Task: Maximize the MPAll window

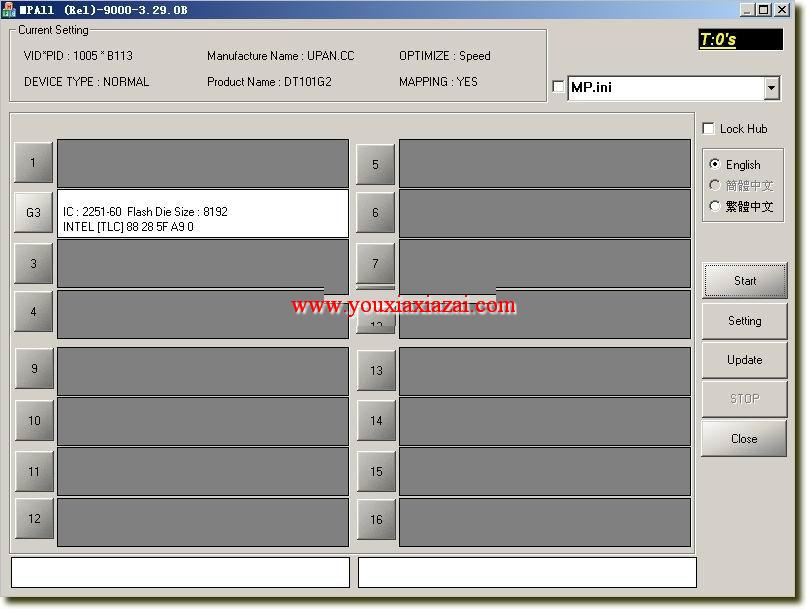Action: point(764,9)
